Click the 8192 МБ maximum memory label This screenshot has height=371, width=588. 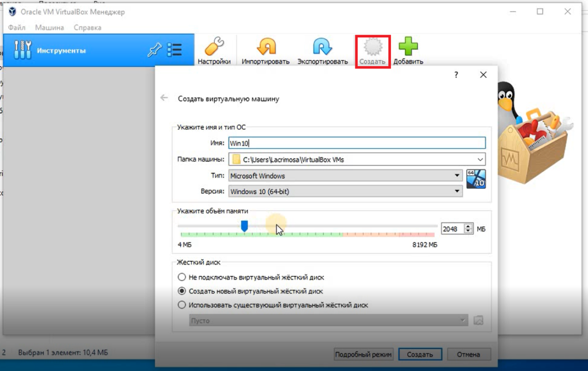425,245
